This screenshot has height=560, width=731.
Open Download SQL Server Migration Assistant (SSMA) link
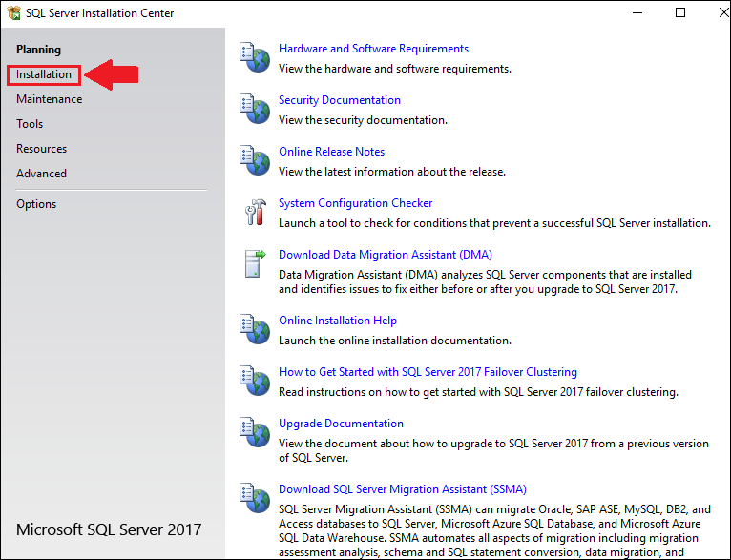(x=403, y=489)
